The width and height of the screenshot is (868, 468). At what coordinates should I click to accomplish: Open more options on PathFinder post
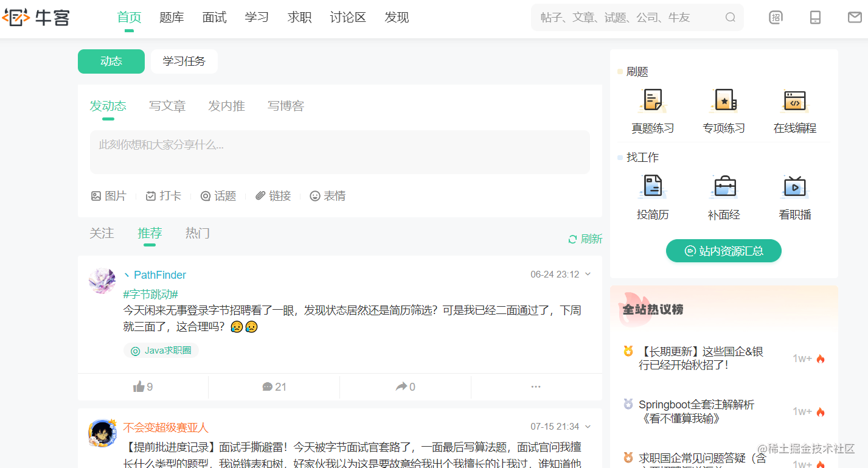click(536, 387)
